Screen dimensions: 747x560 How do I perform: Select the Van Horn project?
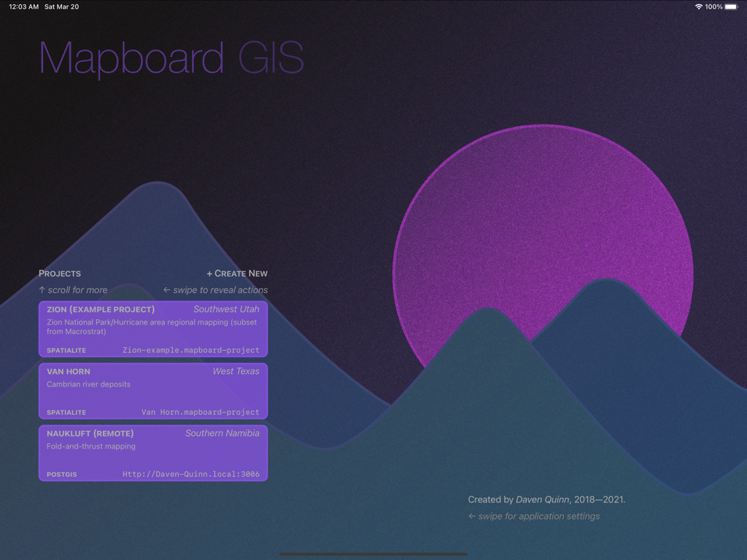tap(153, 391)
